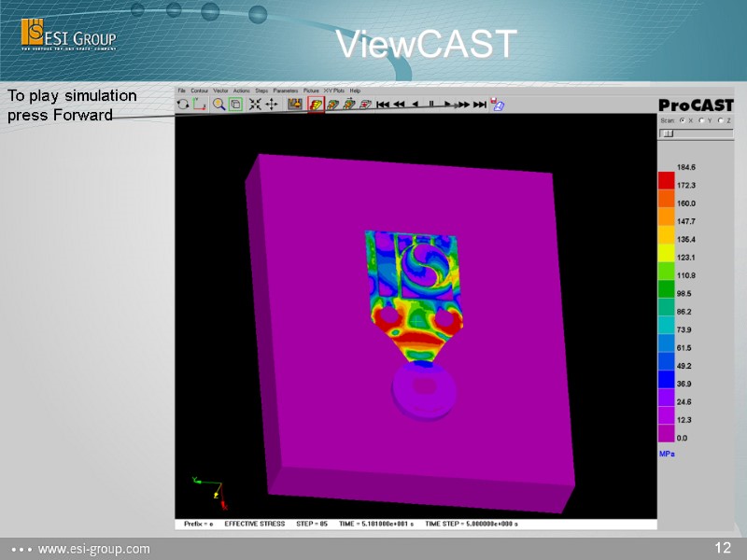
Task: Click the highlighted red-bordered contour icon
Action: (314, 103)
